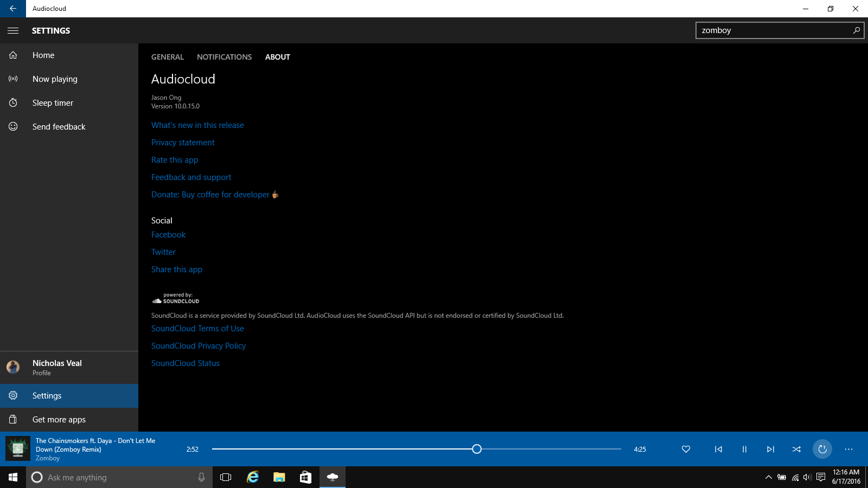Screen dimensions: 868x488
Task: Select Settings in the sidebar
Action: click(x=69, y=396)
